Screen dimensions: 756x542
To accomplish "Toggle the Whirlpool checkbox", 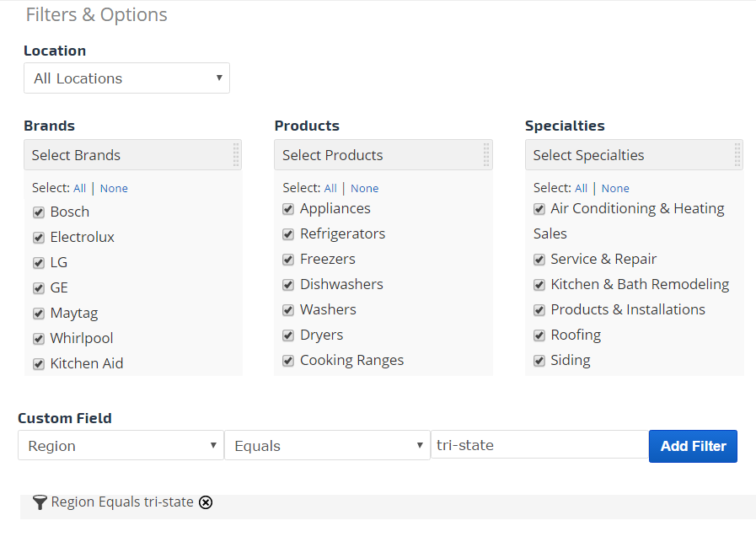I will pos(39,339).
